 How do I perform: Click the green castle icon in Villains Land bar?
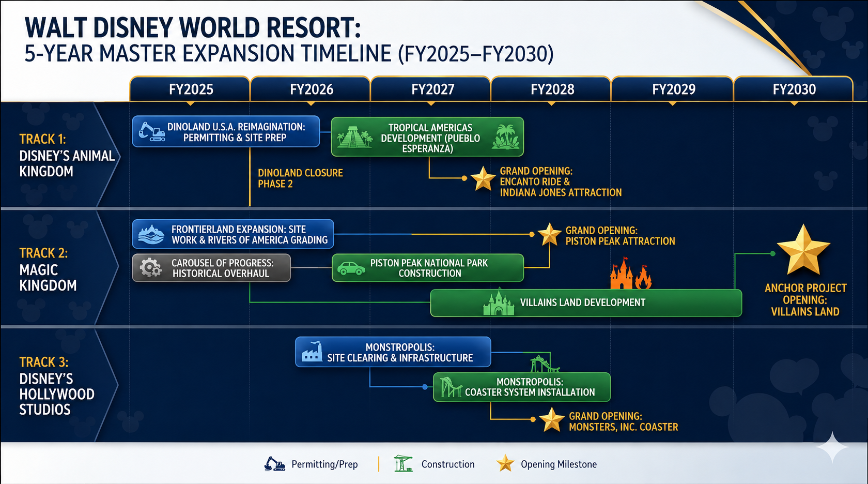point(499,302)
